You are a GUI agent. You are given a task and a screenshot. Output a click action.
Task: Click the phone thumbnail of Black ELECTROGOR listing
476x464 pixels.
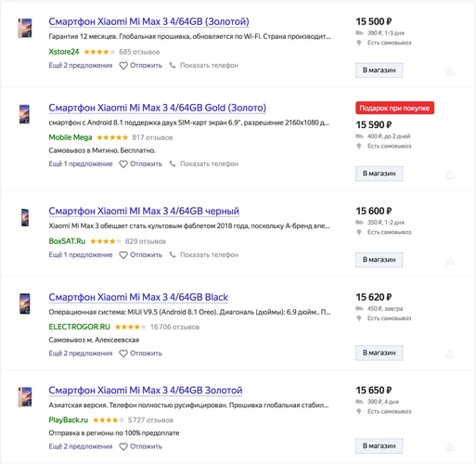25,303
